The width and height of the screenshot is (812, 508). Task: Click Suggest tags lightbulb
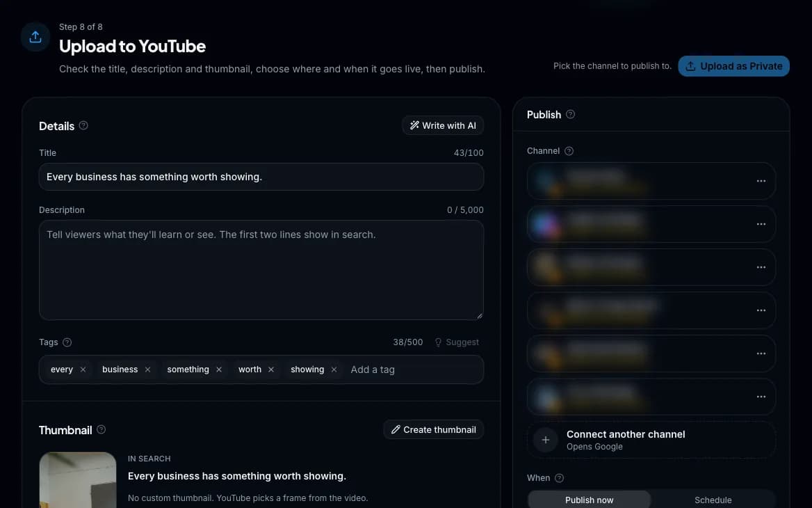(x=456, y=342)
